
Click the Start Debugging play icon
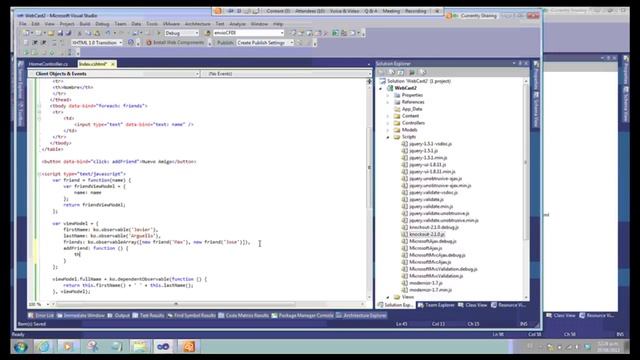(159, 33)
